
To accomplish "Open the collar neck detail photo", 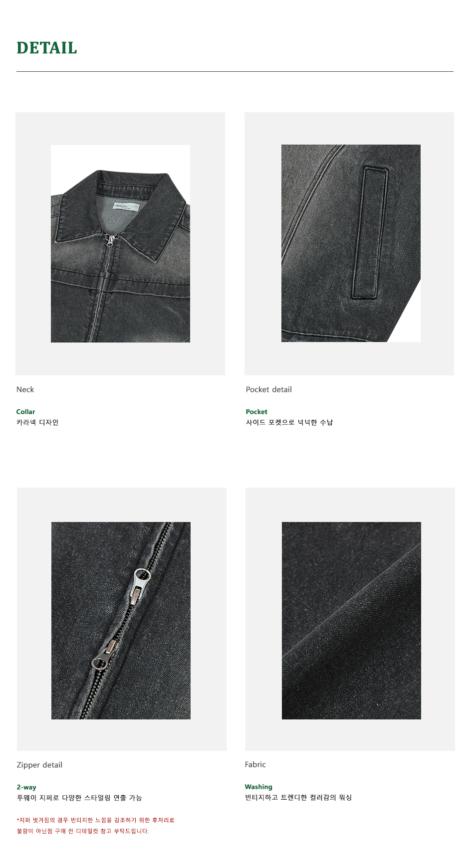I will click(120, 243).
